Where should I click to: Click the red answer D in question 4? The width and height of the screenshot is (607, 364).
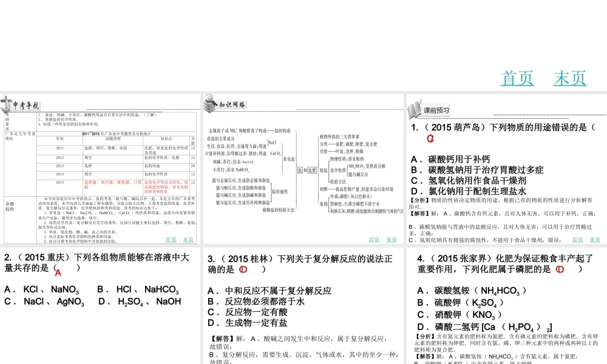pyautogui.click(x=560, y=269)
